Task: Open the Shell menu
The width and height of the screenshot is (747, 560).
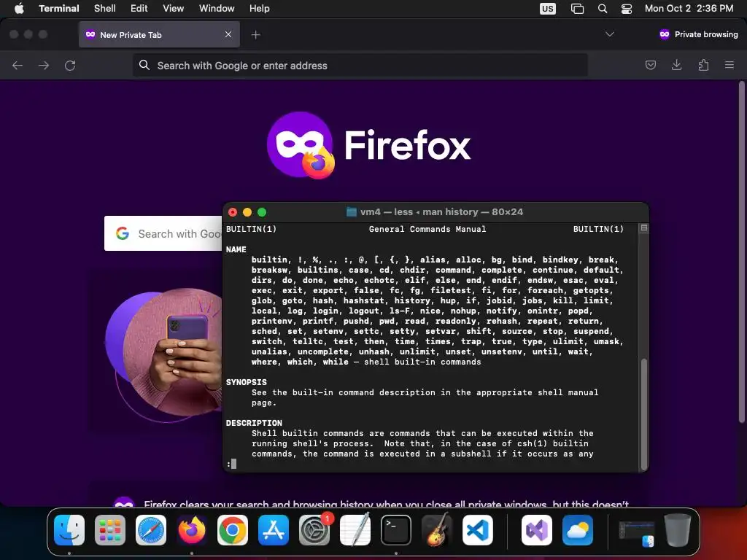Action: pos(105,8)
